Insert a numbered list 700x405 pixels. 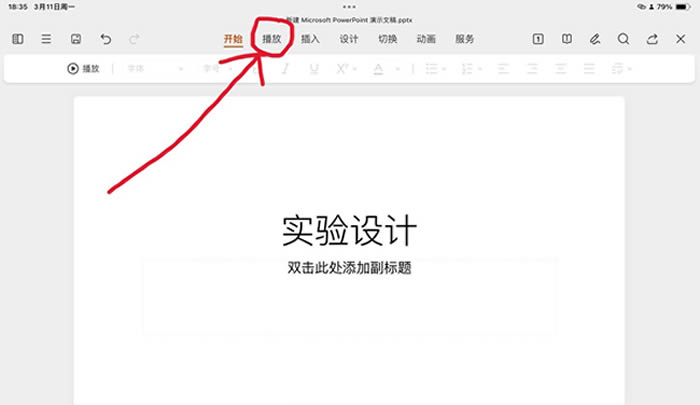pos(467,69)
